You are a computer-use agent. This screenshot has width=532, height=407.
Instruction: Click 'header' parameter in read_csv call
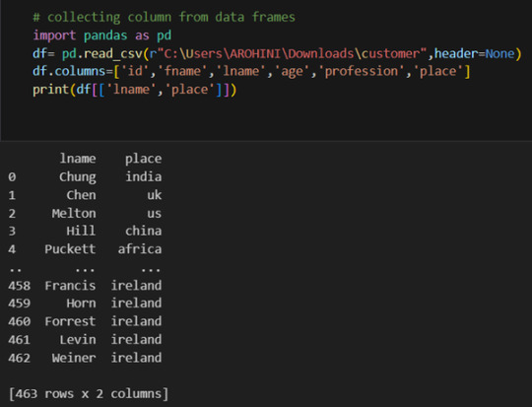click(456, 53)
